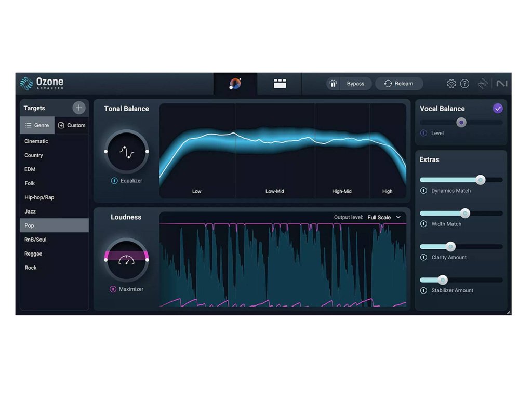Click the iZotope logo icon

(x=483, y=84)
